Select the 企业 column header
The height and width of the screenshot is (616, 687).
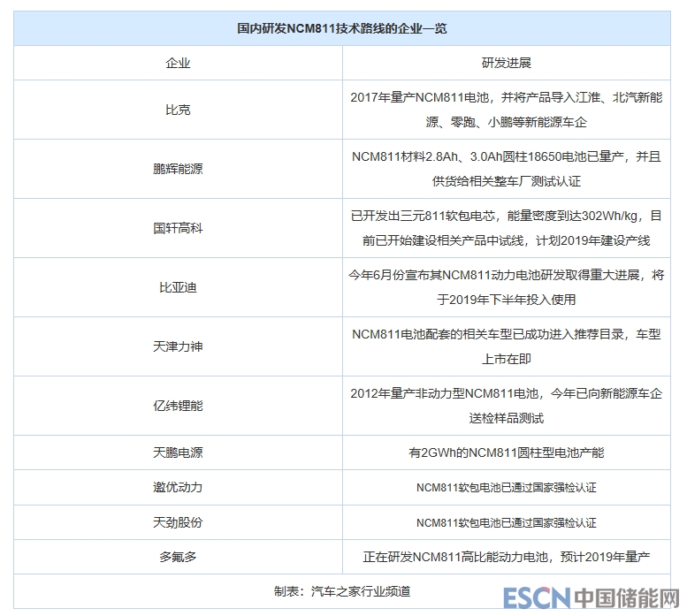coord(178,64)
